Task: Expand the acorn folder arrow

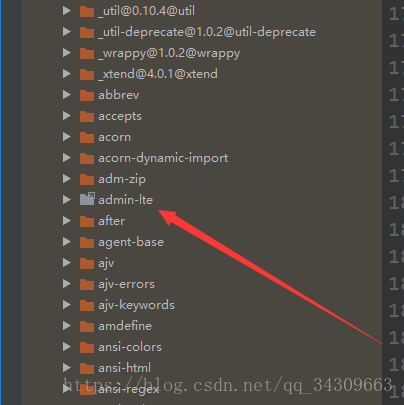Action: point(67,137)
